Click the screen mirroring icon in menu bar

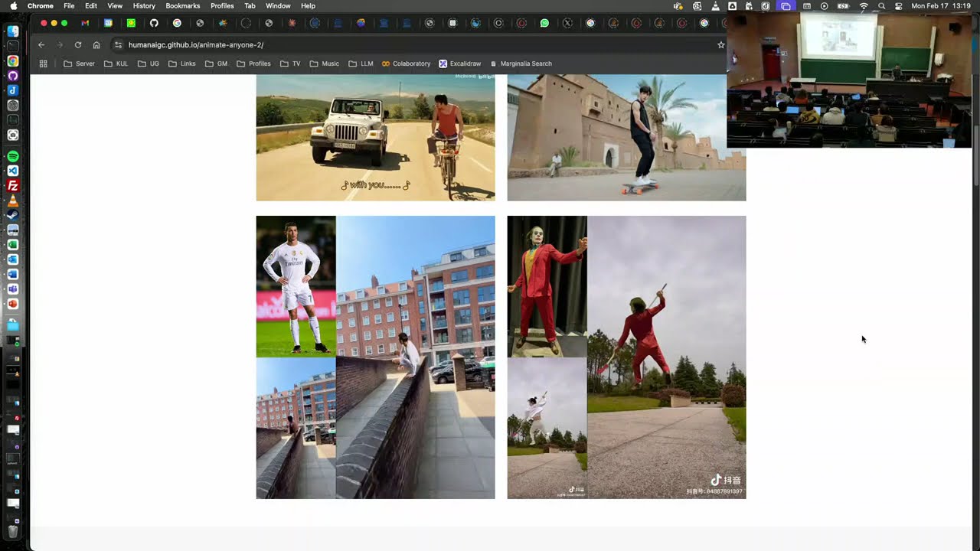(x=786, y=5)
